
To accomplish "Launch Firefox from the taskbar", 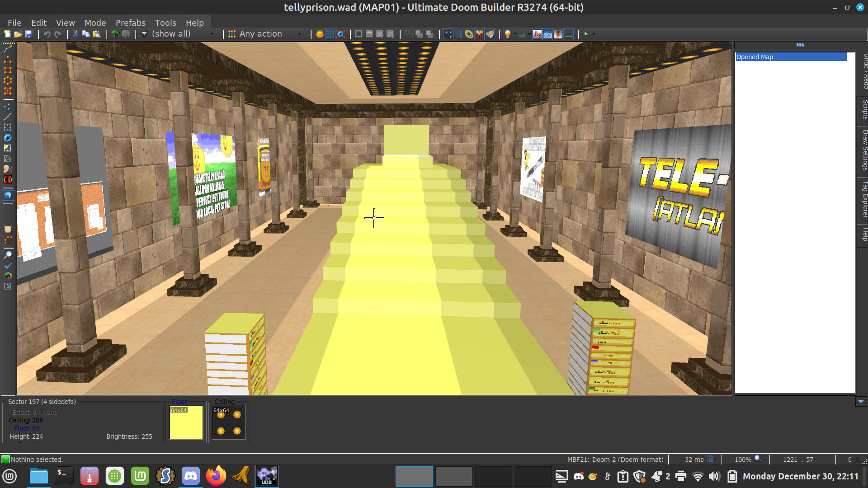I will (216, 476).
